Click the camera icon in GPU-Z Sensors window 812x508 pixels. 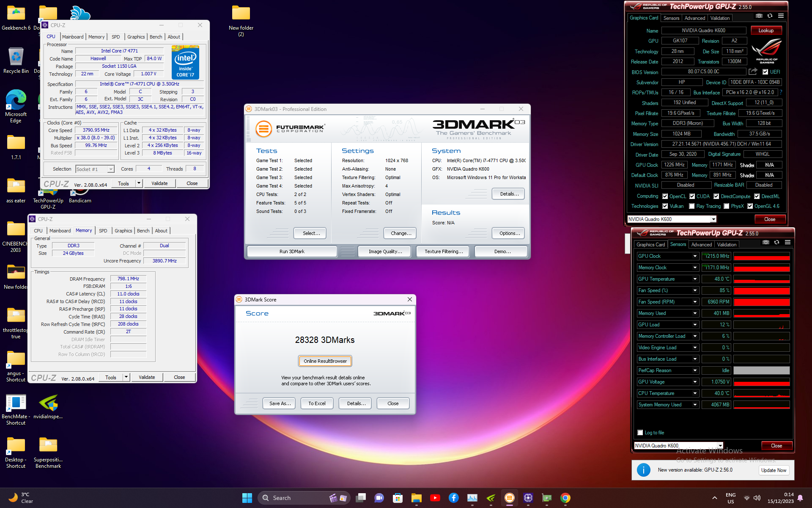(766, 242)
